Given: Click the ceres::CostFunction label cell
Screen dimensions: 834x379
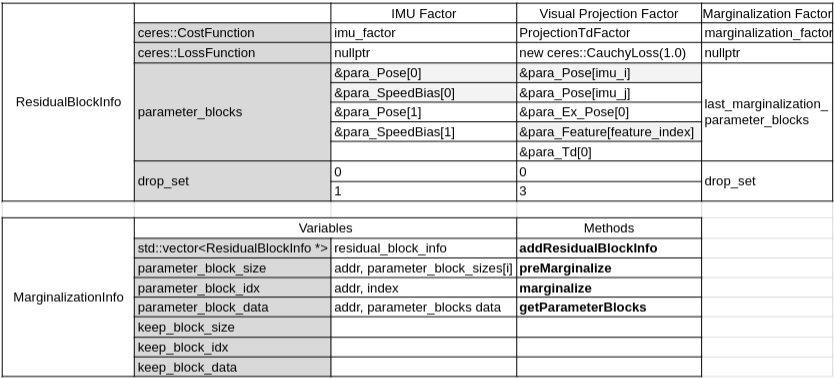Looking at the screenshot, I should click(232, 33).
